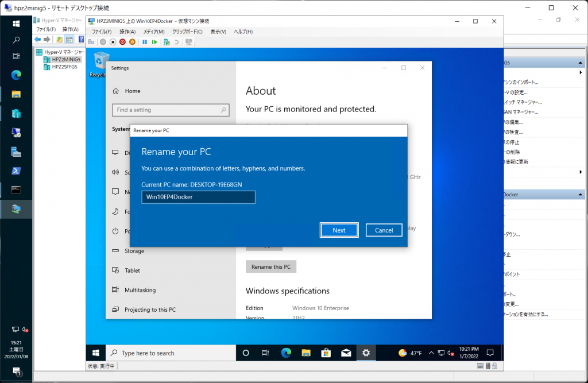
Task: Open メディア(M) menu
Action: pyautogui.click(x=154, y=32)
